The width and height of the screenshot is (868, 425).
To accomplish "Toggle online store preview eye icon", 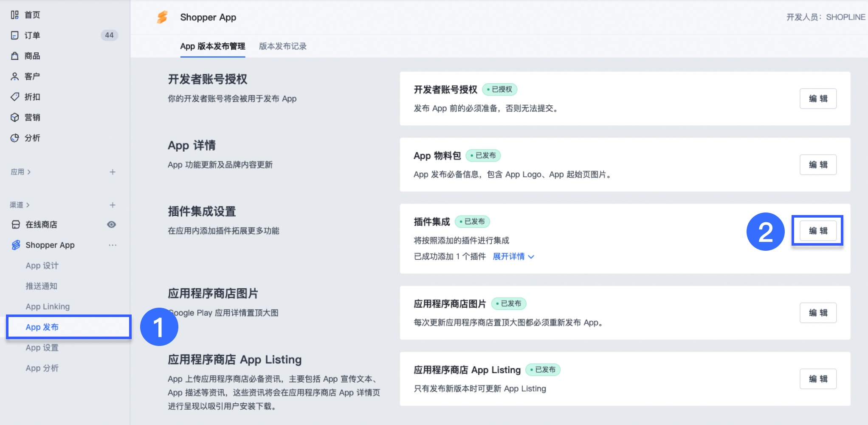I will (x=112, y=224).
